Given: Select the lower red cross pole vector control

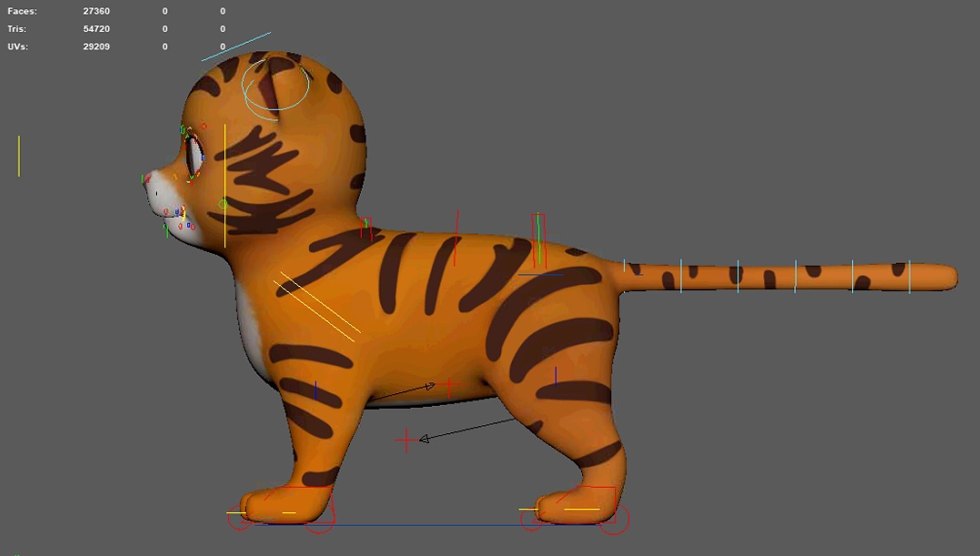Looking at the screenshot, I should pyautogui.click(x=407, y=440).
